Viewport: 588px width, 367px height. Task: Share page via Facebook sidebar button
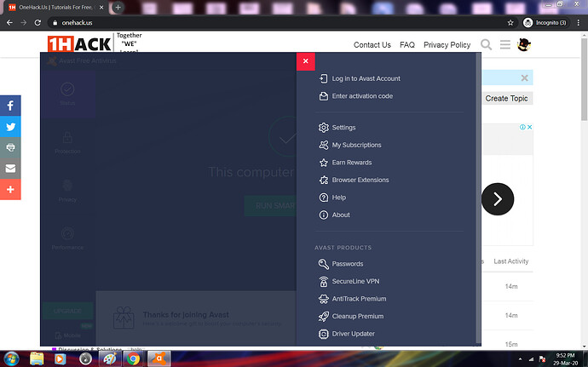(x=10, y=106)
